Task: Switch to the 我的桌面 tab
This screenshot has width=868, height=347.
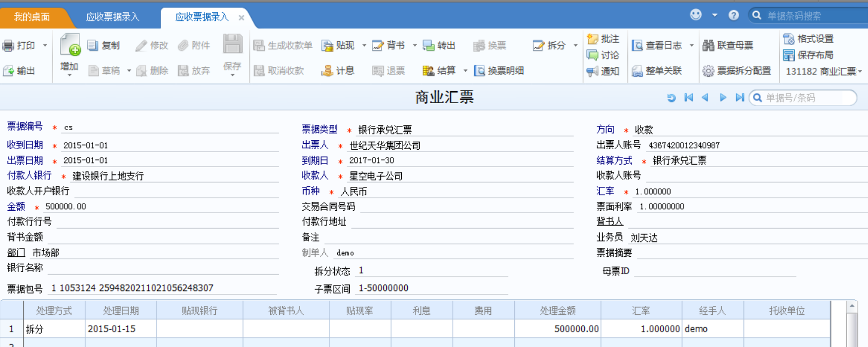Action: (x=32, y=17)
